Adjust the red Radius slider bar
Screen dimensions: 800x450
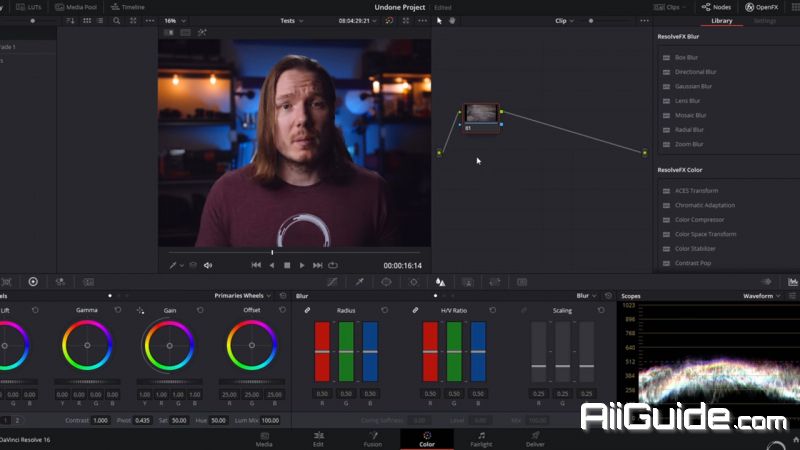tap(322, 352)
